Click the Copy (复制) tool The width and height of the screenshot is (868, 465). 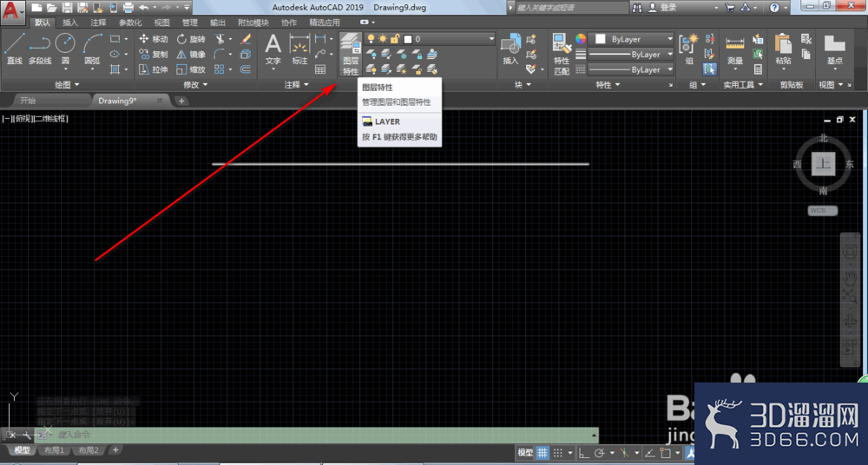(154, 55)
